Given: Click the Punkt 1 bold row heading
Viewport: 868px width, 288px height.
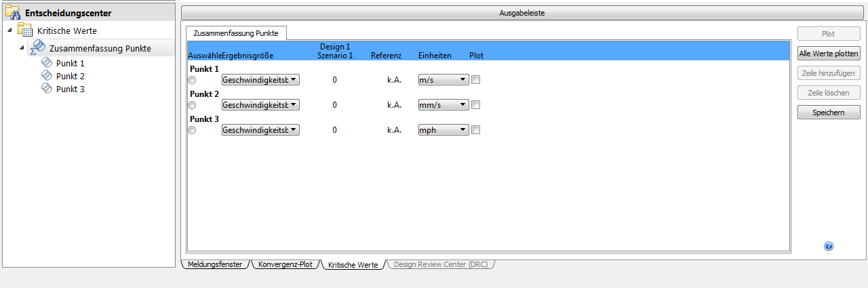Looking at the screenshot, I should [204, 69].
